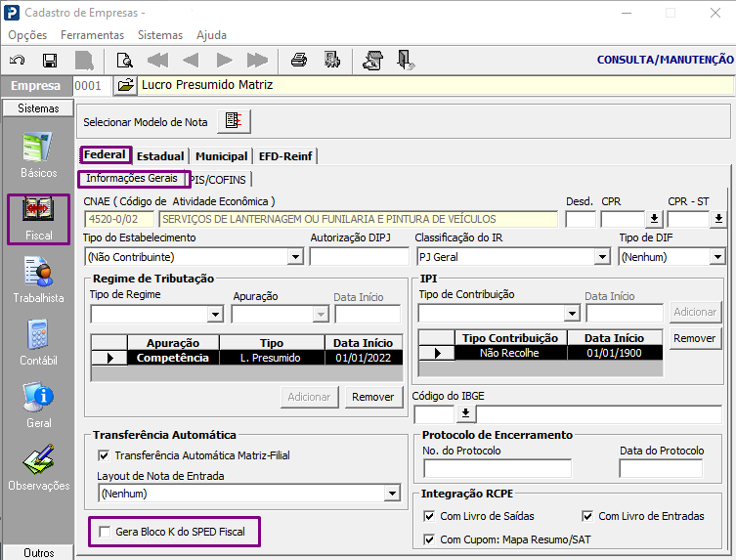Click the Remover button in the IPI section

coord(694,339)
